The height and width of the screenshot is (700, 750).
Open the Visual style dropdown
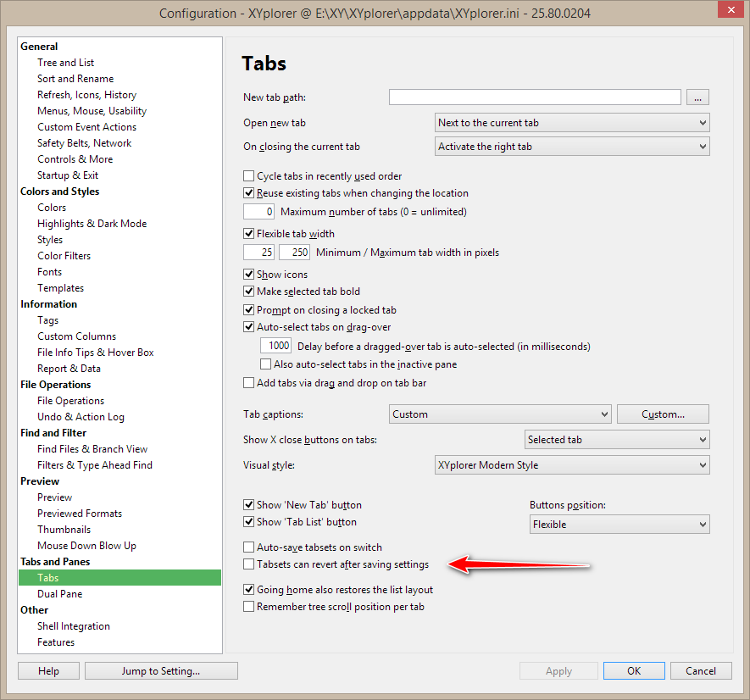pos(572,465)
